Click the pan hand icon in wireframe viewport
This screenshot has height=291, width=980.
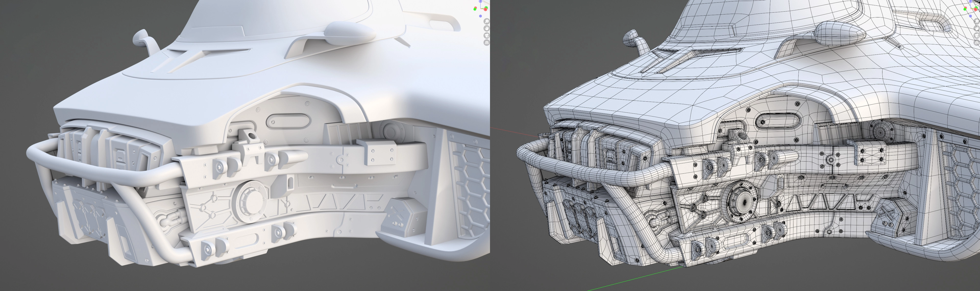click(x=977, y=29)
